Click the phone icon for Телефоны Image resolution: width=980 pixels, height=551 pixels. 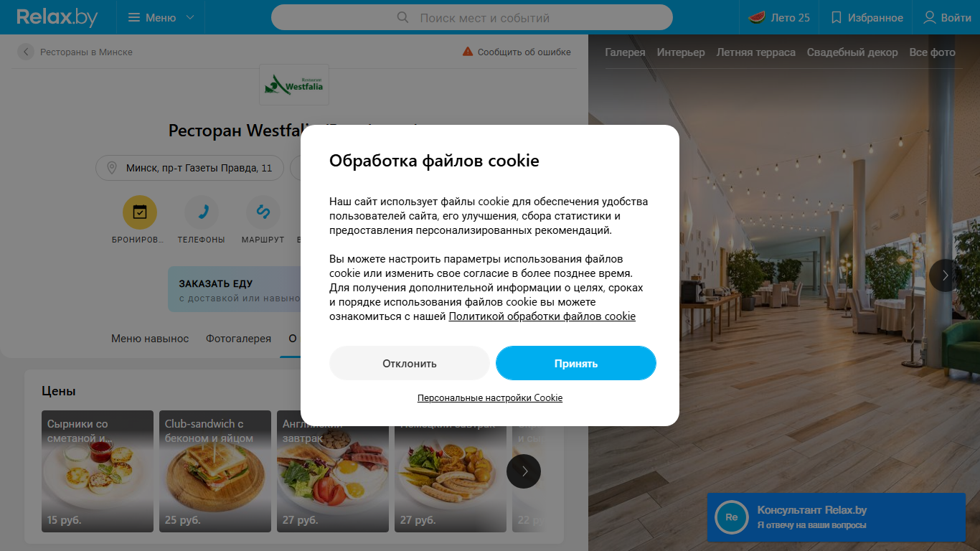coord(202,212)
